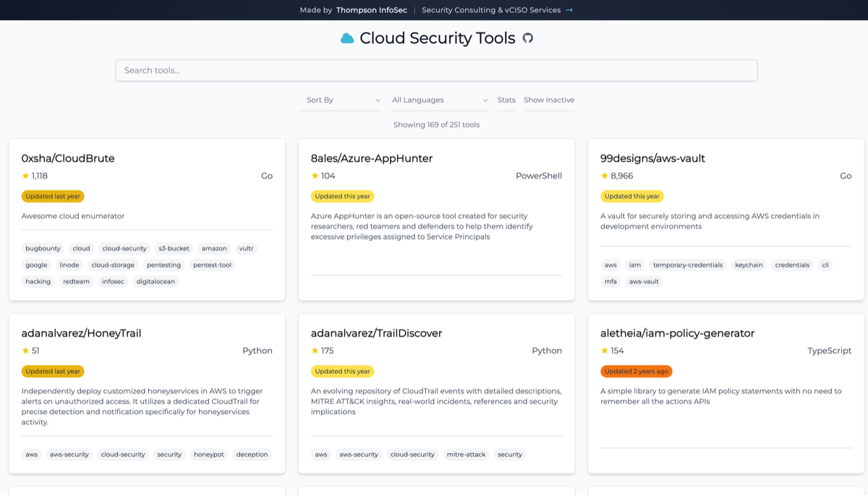
Task: Click the star icon on adanalvarez/HoneyTrail card
Action: click(x=25, y=350)
